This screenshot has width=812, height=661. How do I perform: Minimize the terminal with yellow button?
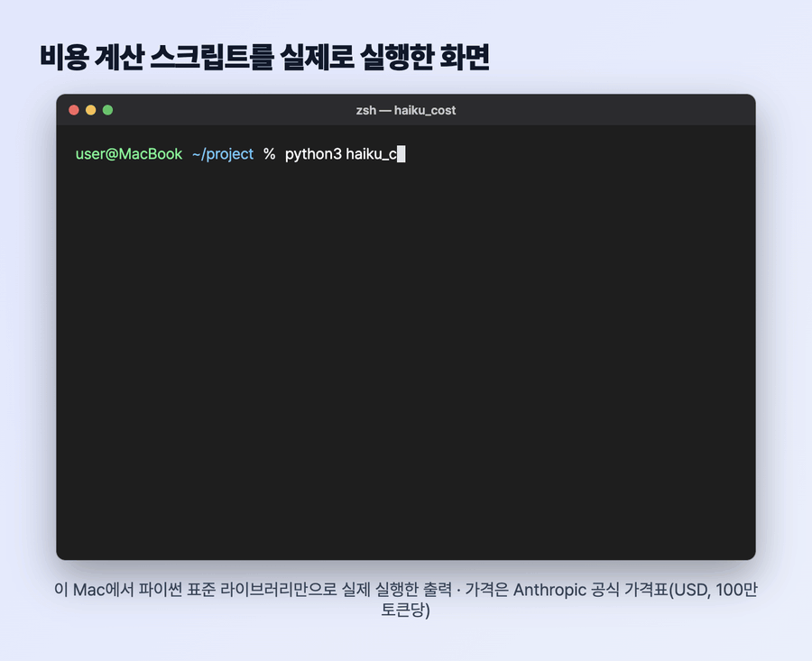pos(90,110)
